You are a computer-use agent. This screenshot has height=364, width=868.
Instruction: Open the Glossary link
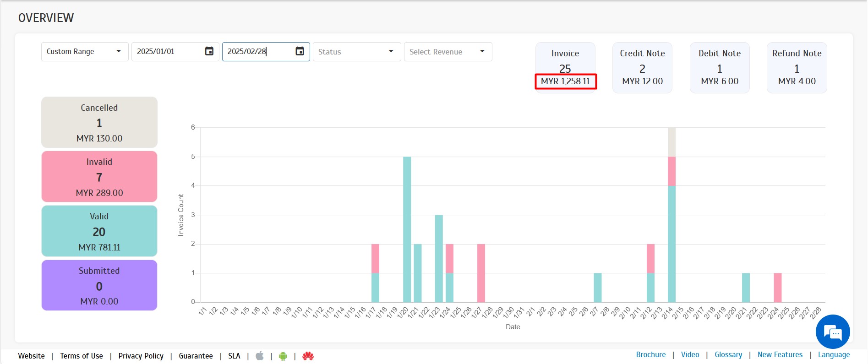click(728, 354)
